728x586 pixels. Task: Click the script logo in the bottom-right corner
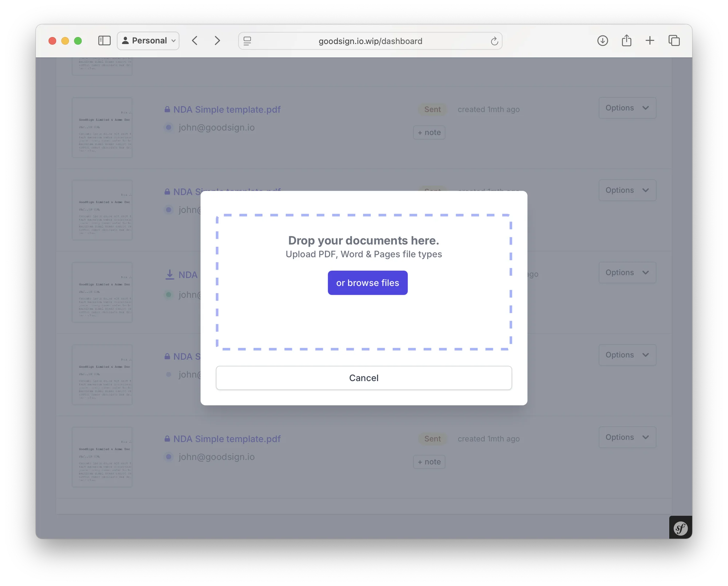(x=680, y=528)
